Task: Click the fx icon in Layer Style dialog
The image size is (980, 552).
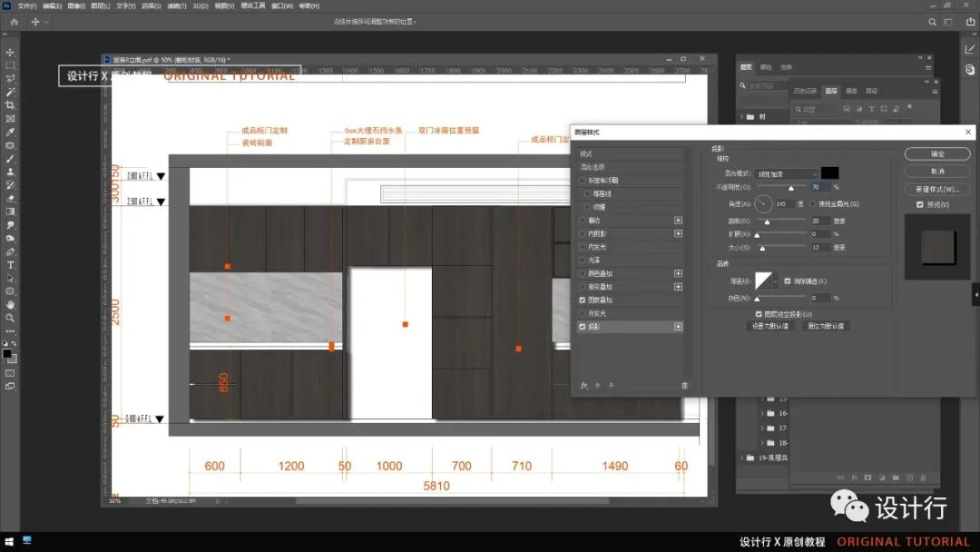Action: coord(584,386)
